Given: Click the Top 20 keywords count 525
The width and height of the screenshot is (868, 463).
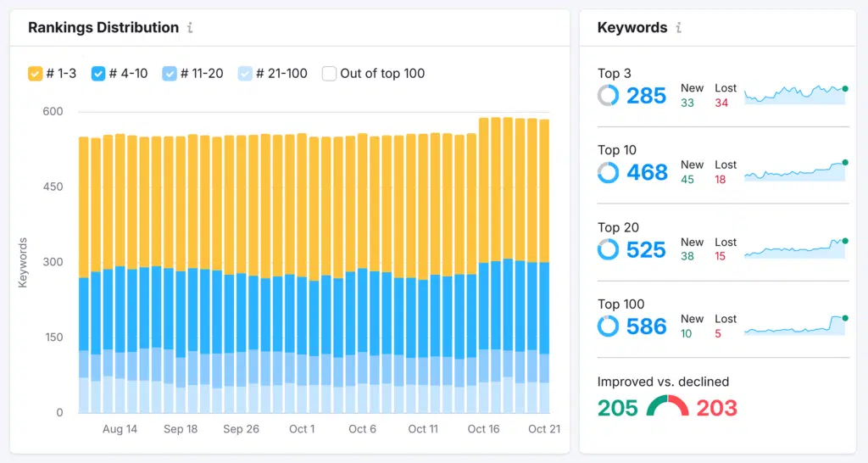Looking at the screenshot, I should pos(647,249).
